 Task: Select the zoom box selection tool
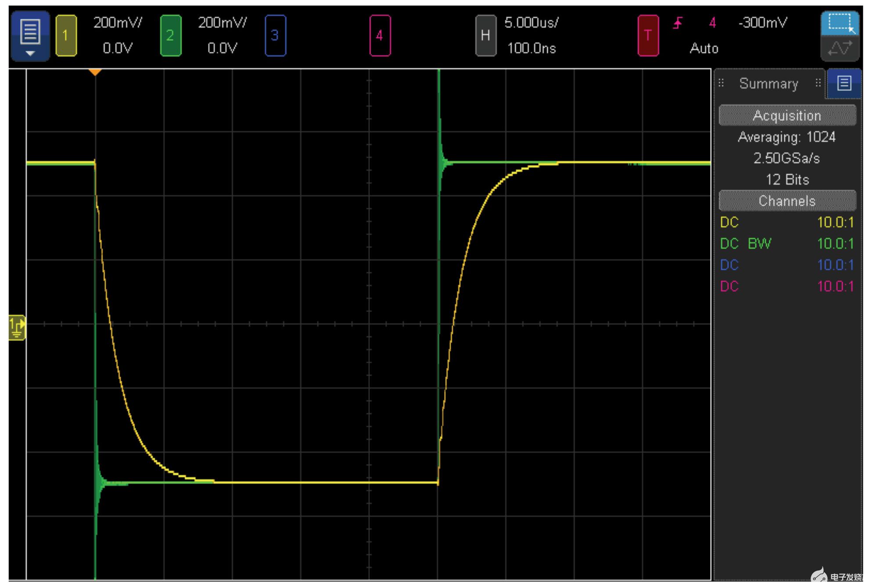click(840, 23)
